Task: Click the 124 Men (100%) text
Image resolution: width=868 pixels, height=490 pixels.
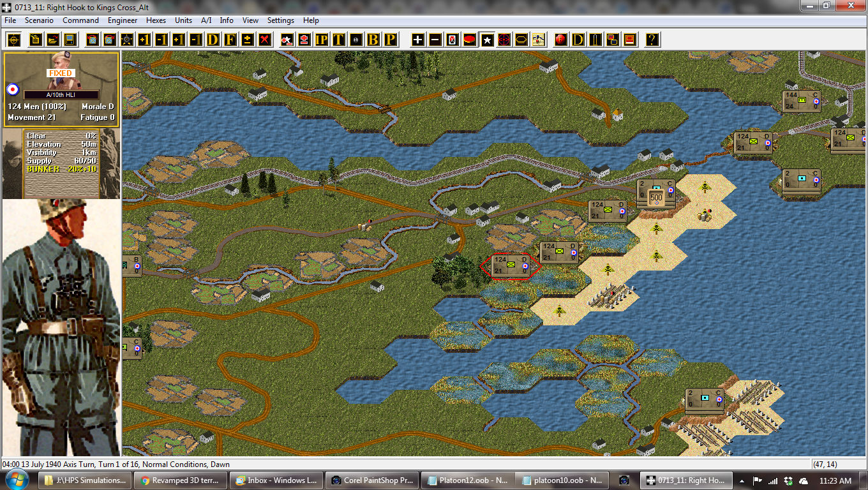Action: [37, 107]
